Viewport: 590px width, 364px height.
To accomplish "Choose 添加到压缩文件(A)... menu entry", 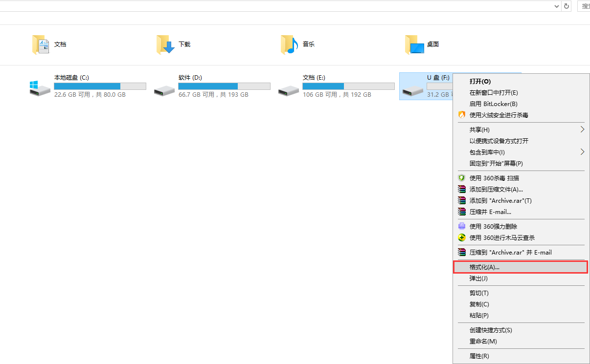I will click(x=496, y=190).
